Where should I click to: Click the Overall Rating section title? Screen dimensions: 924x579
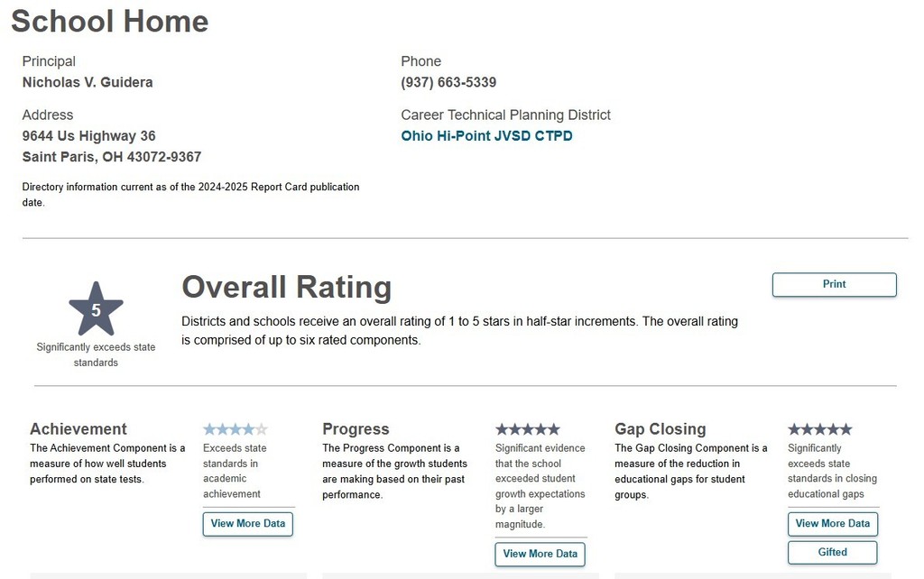click(286, 287)
